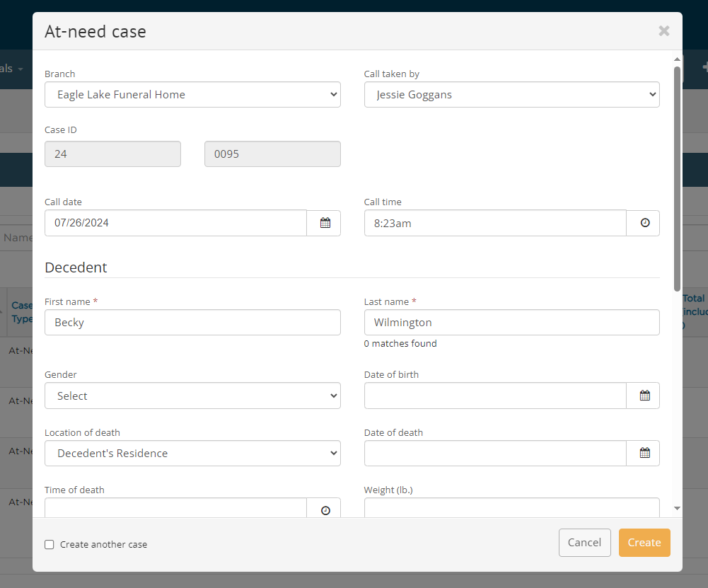Click the Cancel button

[x=584, y=542]
